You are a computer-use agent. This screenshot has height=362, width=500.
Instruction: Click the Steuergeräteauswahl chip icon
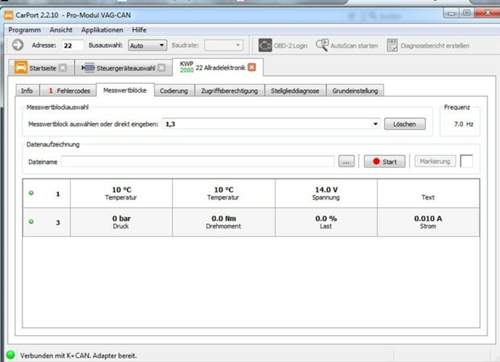pos(88,68)
